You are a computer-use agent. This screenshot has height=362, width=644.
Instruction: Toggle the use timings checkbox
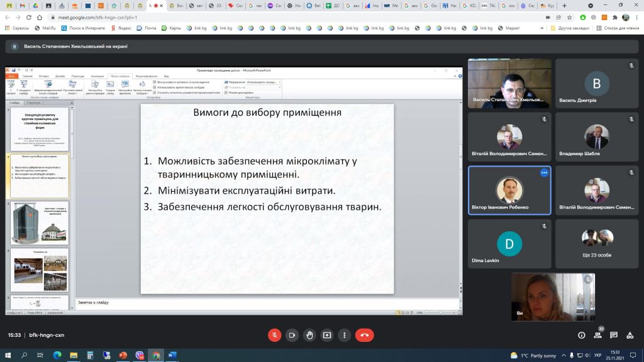point(155,87)
